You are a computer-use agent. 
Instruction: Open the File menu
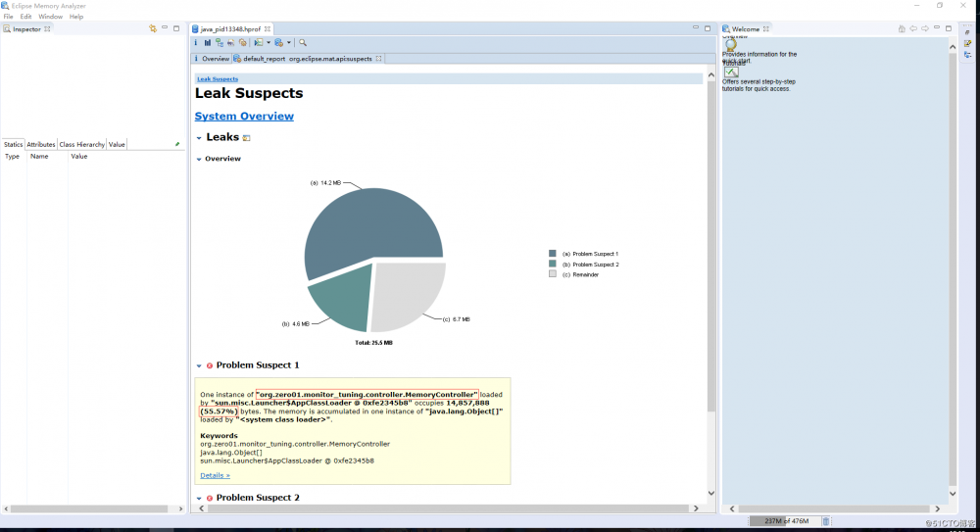point(8,17)
